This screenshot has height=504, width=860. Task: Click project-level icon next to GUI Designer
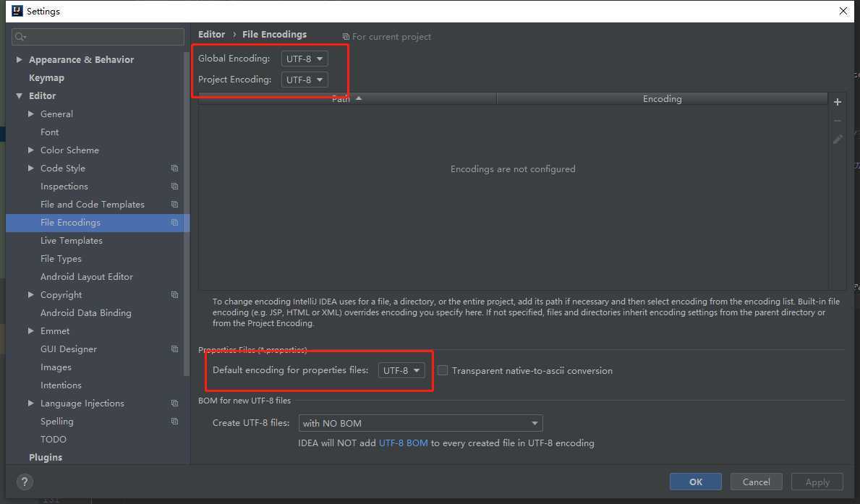click(174, 349)
